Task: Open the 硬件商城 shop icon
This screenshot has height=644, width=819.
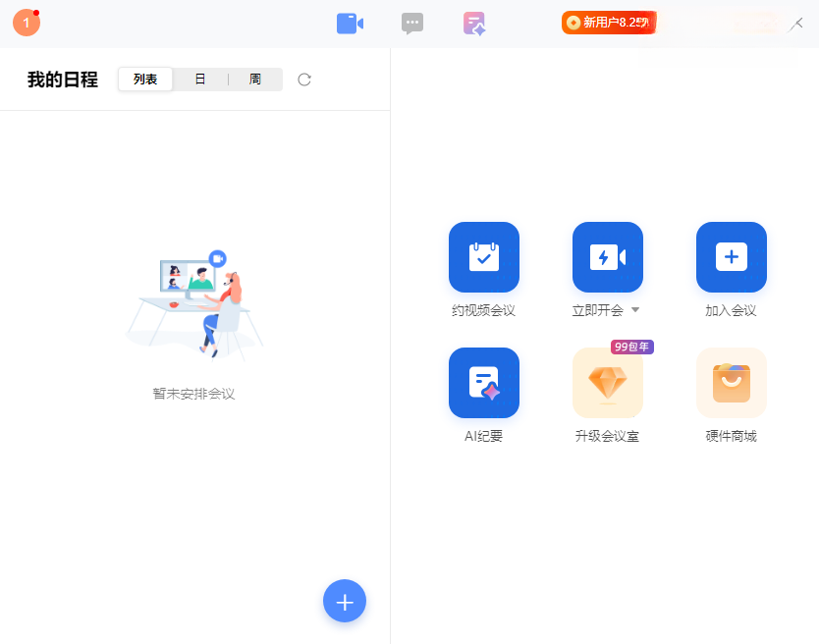Action: [732, 383]
